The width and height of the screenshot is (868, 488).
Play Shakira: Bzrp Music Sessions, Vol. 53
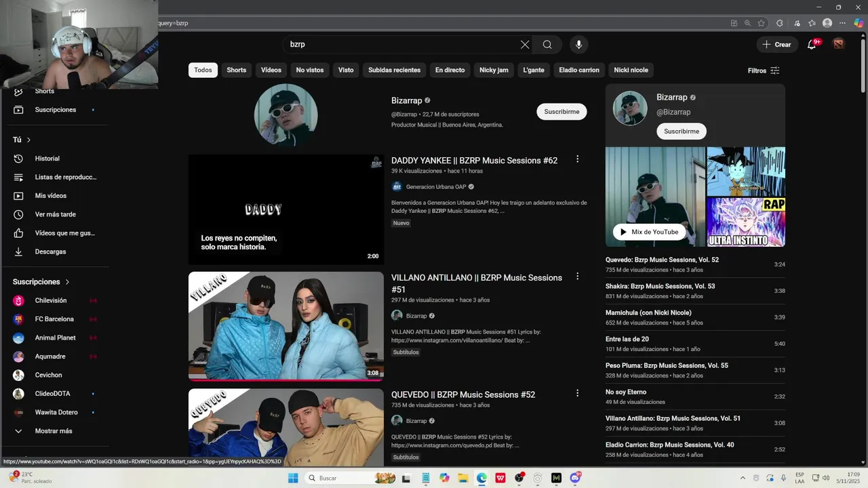695,291
